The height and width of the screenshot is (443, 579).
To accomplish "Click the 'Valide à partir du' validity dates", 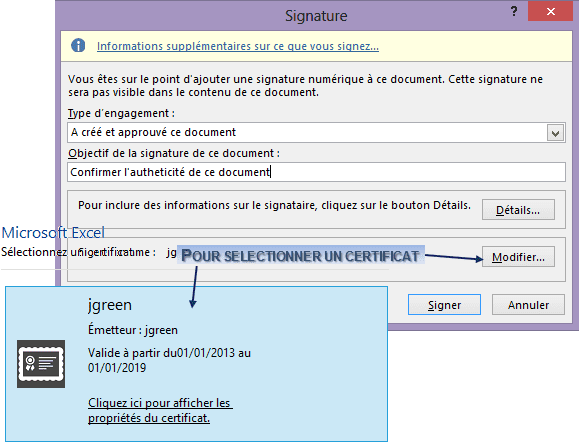I will 169,360.
